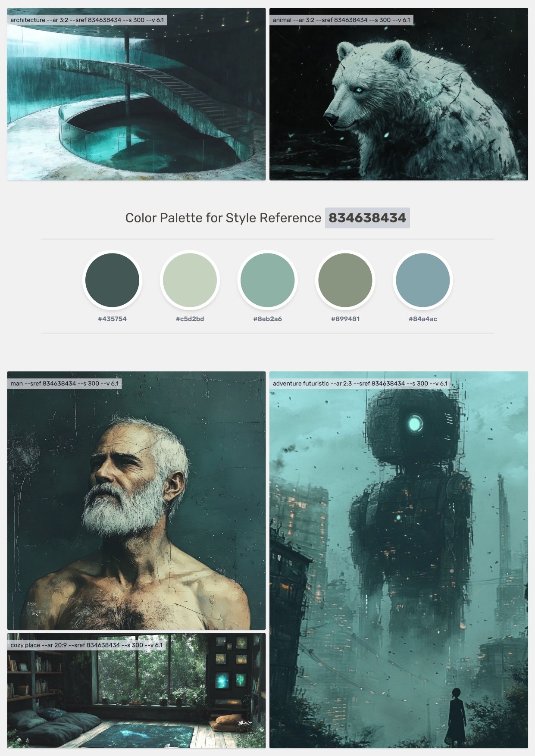Image resolution: width=535 pixels, height=756 pixels.
Task: Select the mint #8eb2a6 color circle
Action: pyautogui.click(x=267, y=280)
